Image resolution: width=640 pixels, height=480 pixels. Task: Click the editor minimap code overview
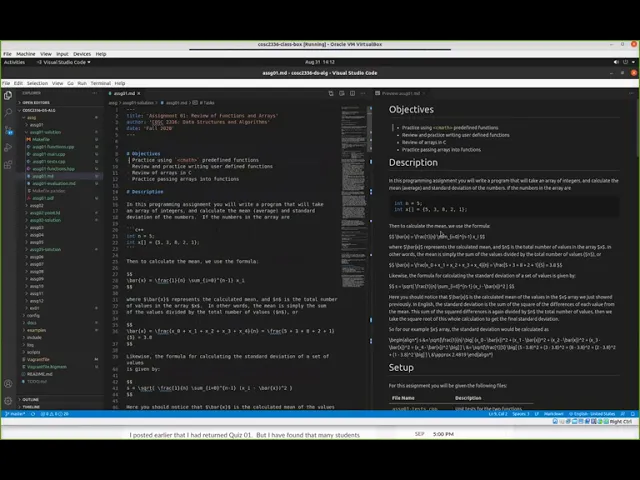[353, 196]
